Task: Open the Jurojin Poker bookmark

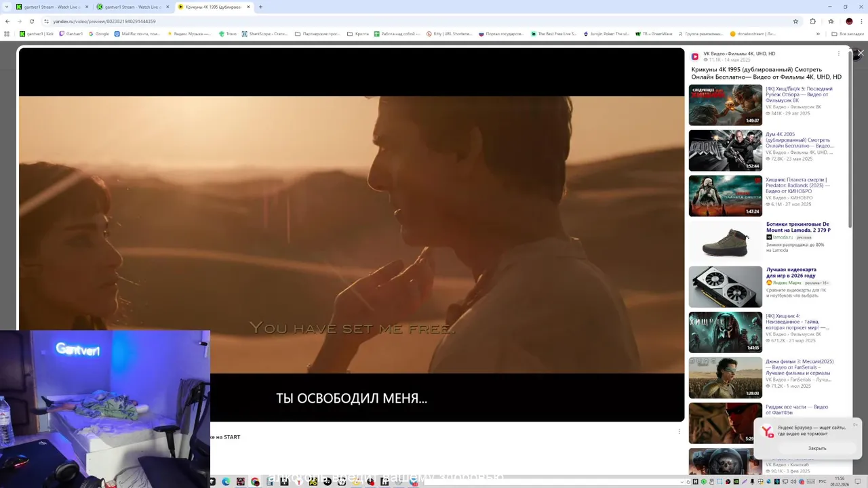Action: (x=606, y=33)
